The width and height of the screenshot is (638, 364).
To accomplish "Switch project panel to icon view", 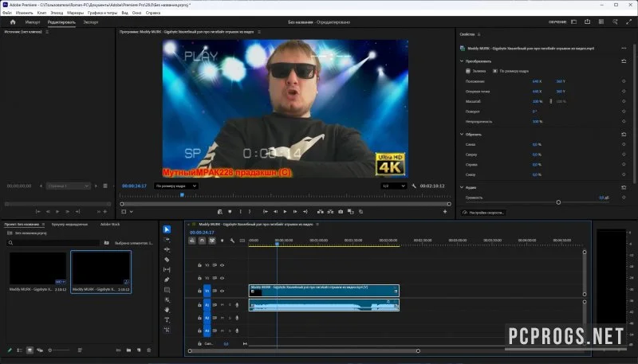I will pos(30,350).
